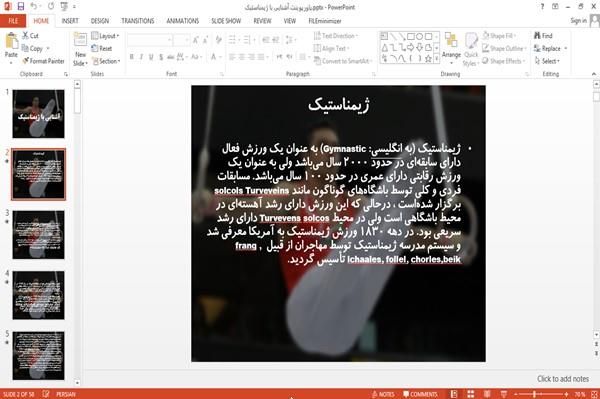The width and height of the screenshot is (600, 399).
Task: Click the Reset slide button
Action: (x=102, y=49)
